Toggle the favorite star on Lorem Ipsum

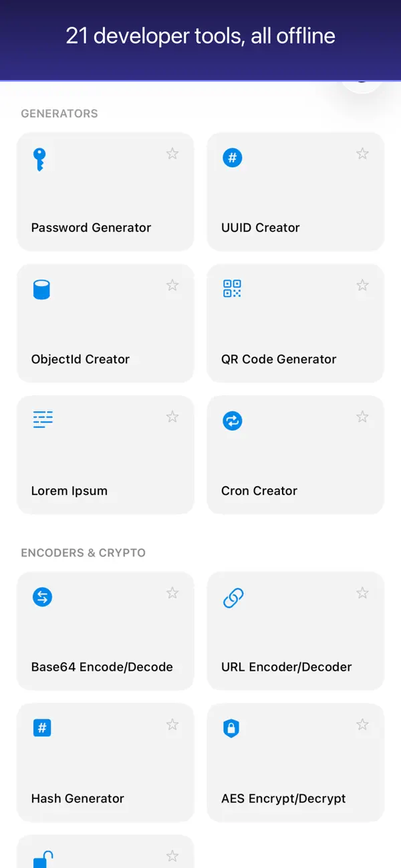click(172, 417)
